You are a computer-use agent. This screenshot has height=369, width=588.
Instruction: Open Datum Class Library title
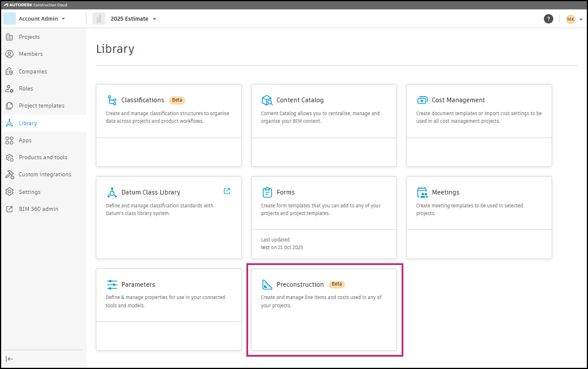point(151,192)
